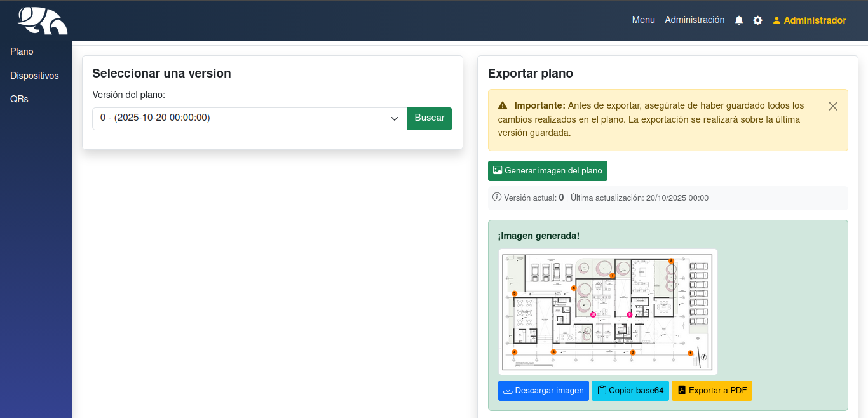
Task: Click orange marker 8 on floor plan
Action: [671, 261]
